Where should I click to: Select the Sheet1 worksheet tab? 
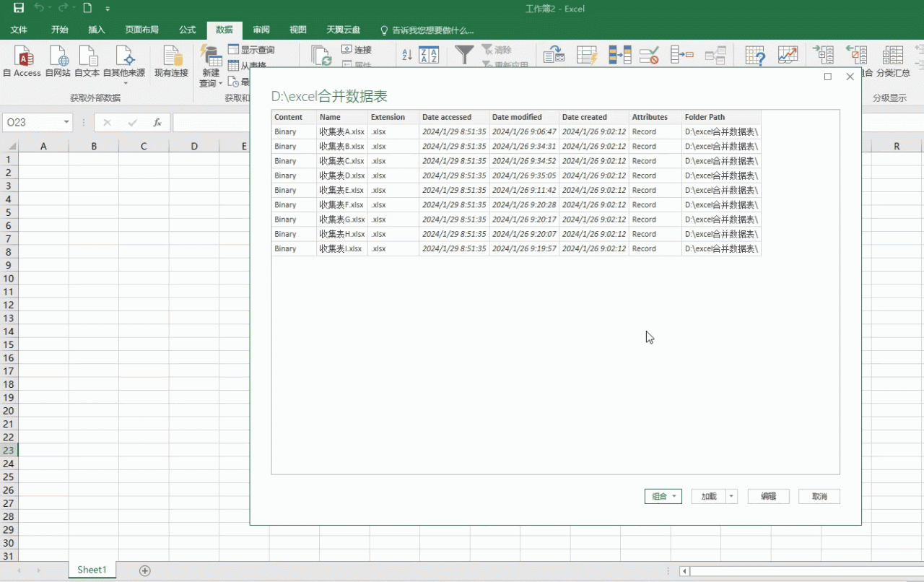coord(92,570)
